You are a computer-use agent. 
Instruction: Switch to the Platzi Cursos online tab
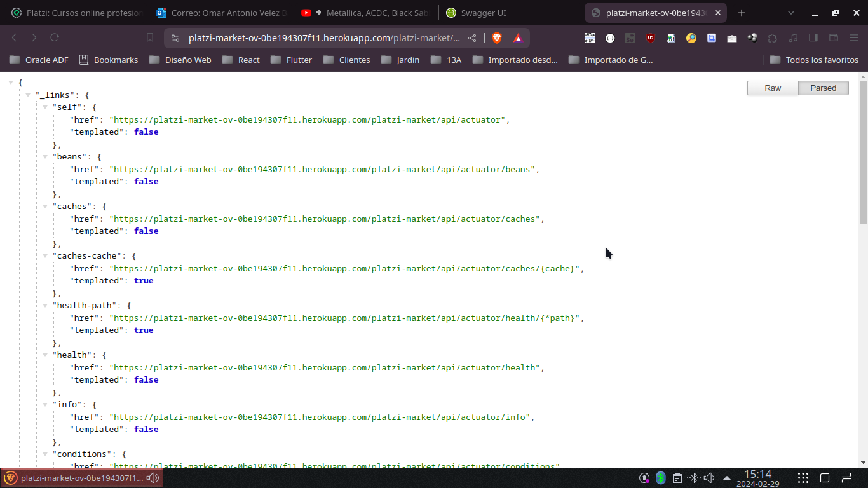coord(76,13)
